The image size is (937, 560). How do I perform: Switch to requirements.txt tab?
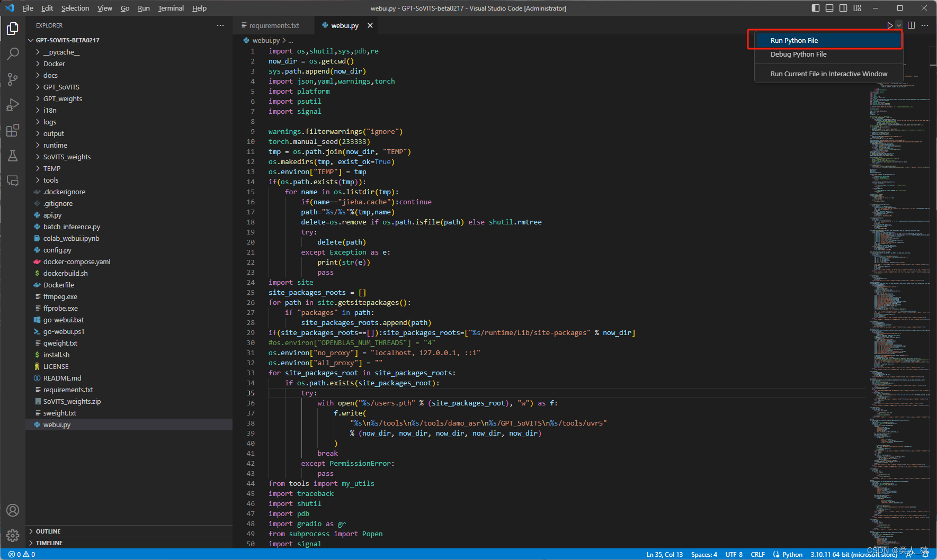(x=273, y=25)
